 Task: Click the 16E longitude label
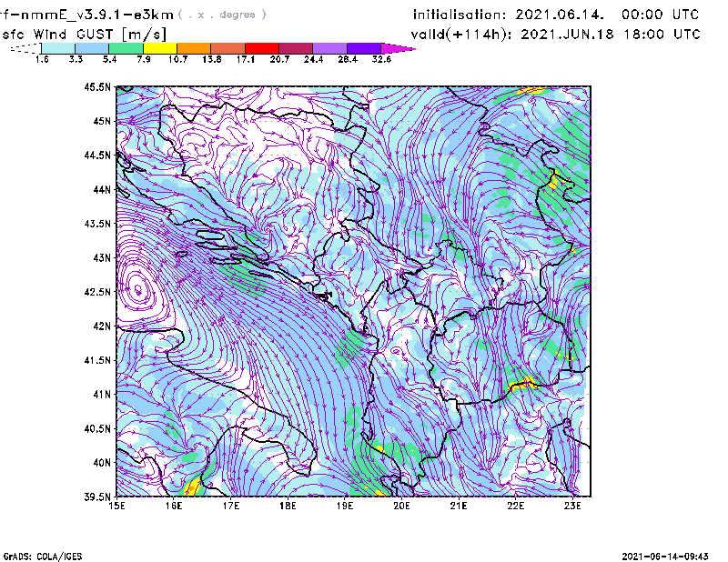pos(174,506)
